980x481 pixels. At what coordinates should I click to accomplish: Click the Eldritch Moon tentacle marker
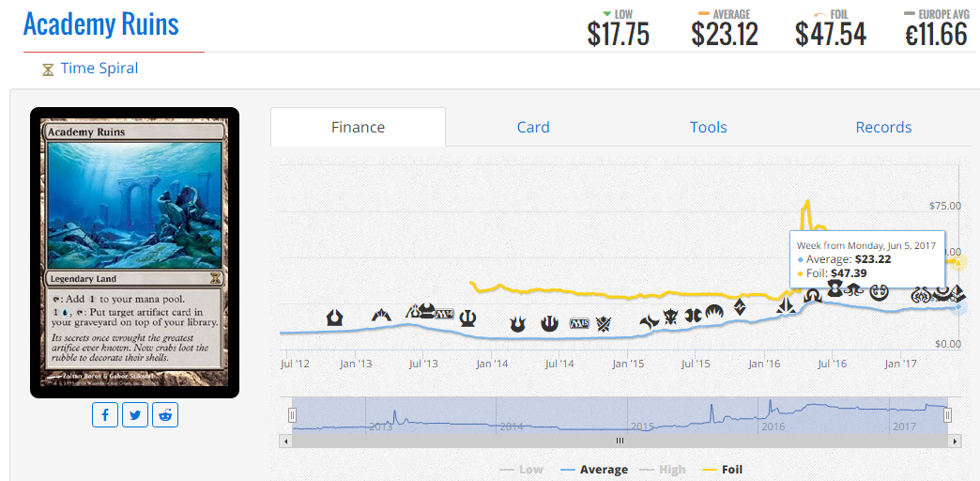pos(852,289)
